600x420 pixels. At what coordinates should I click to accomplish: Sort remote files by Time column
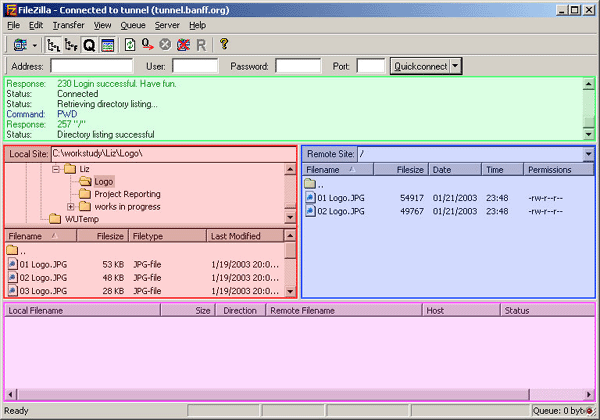point(502,169)
